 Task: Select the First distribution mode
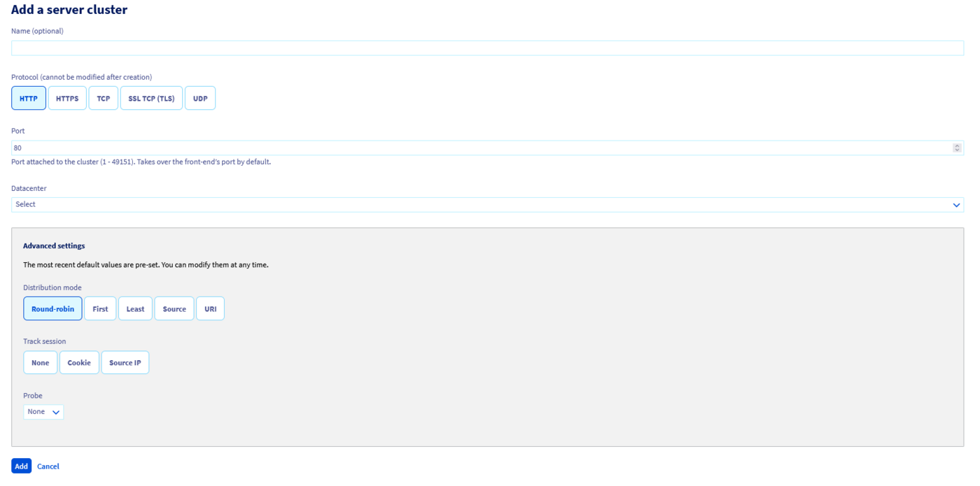coord(100,308)
